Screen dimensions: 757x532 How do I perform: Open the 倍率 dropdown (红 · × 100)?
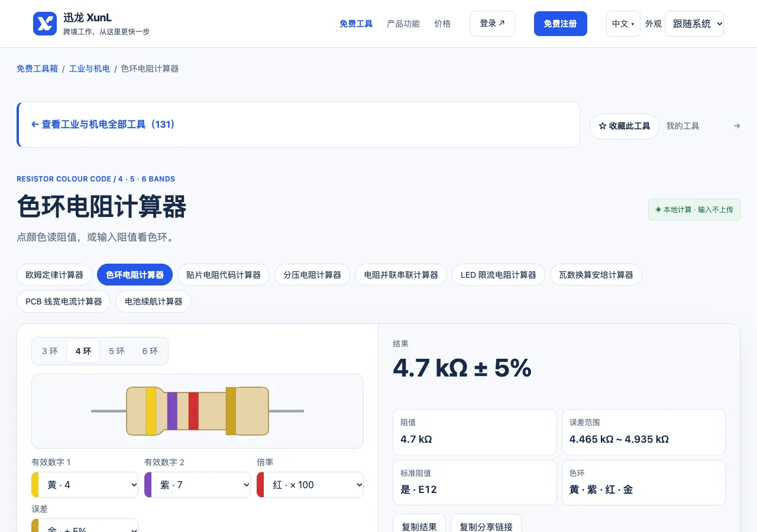(x=310, y=485)
